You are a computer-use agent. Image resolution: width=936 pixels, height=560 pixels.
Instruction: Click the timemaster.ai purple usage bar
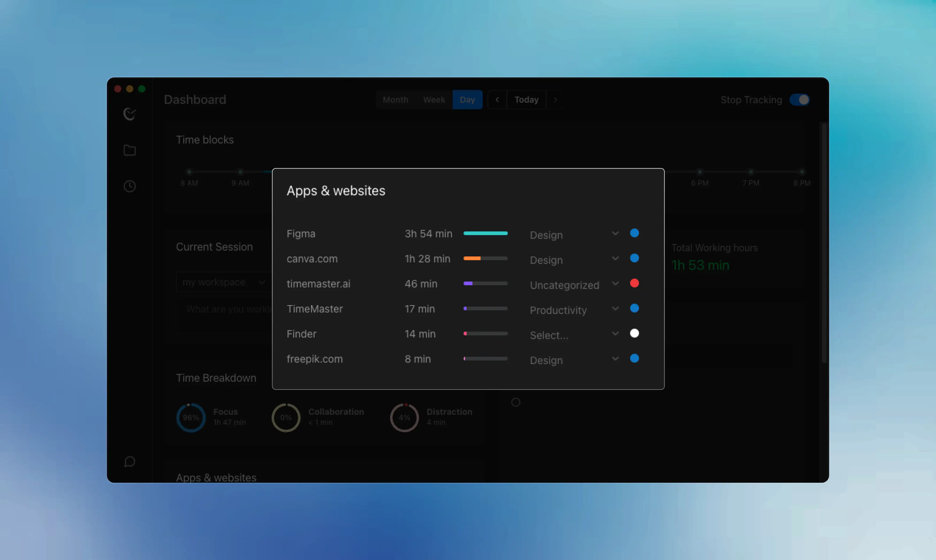pyautogui.click(x=485, y=283)
